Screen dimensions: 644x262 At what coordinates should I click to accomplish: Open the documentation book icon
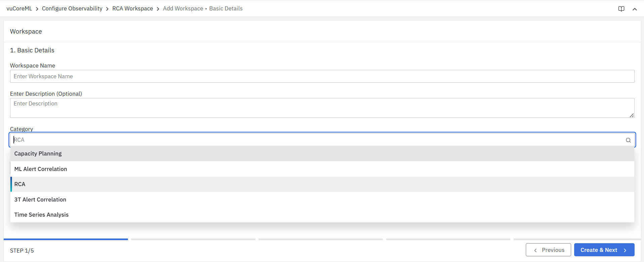[621, 9]
